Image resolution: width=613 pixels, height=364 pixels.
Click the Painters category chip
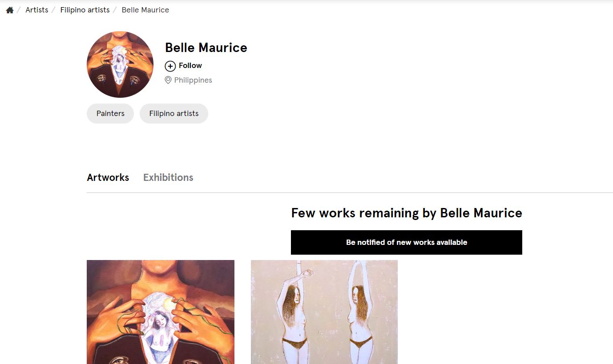110,113
